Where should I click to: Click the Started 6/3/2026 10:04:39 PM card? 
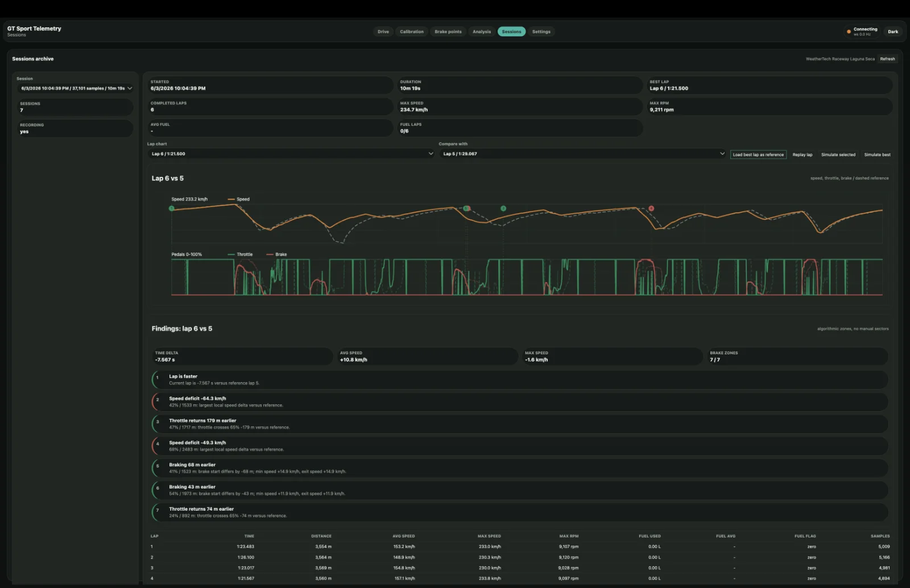click(x=270, y=85)
